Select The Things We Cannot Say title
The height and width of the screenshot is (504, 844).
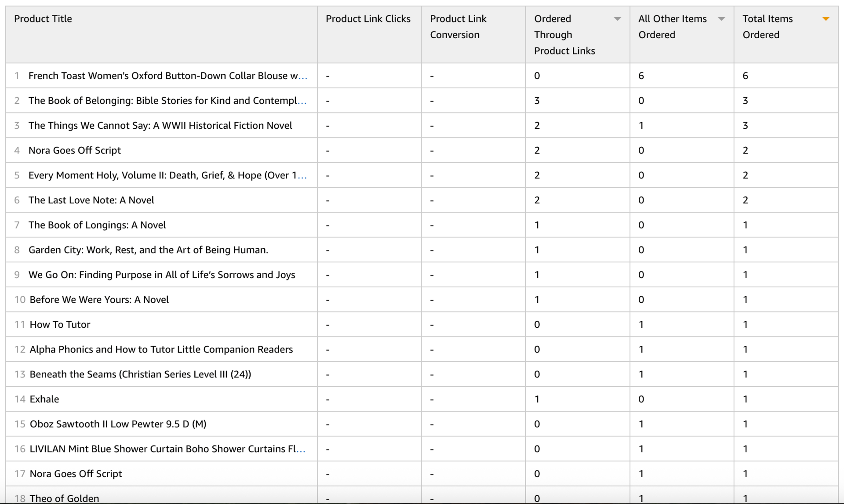coord(160,126)
